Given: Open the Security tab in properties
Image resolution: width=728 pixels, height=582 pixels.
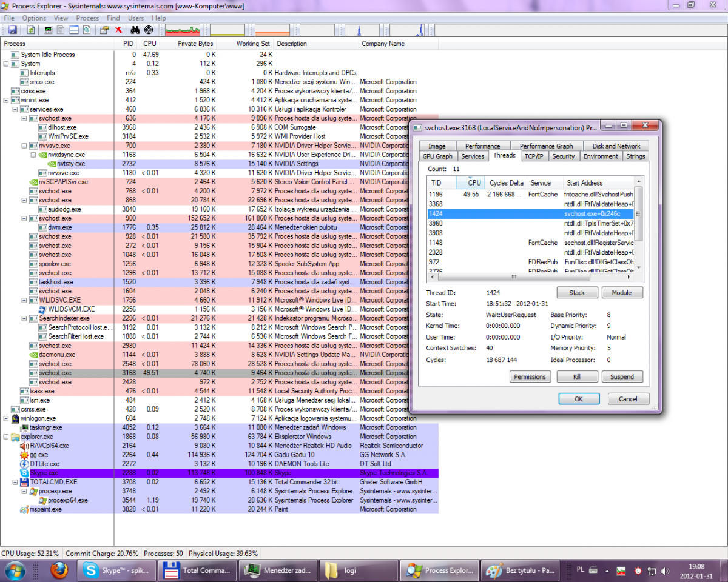Looking at the screenshot, I should [x=564, y=156].
